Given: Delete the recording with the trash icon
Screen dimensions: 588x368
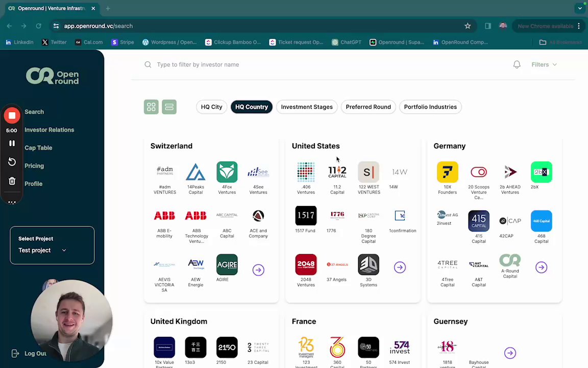Looking at the screenshot, I should tap(12, 181).
